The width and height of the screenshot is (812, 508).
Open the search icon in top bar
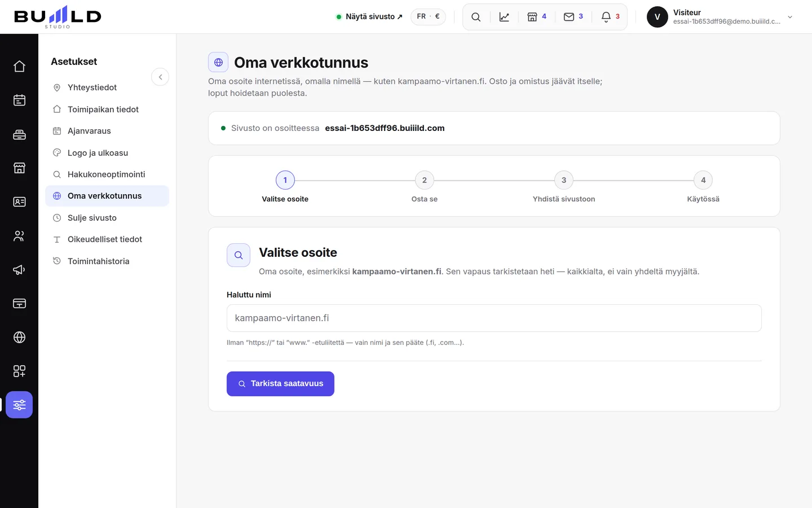476,17
